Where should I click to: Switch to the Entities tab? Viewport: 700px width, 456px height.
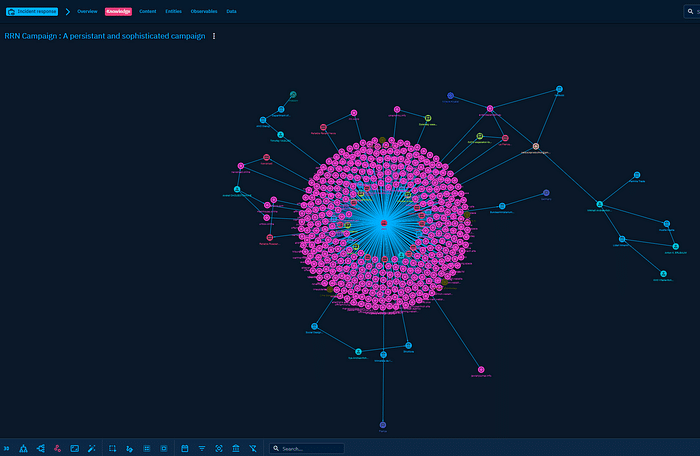[x=173, y=11]
